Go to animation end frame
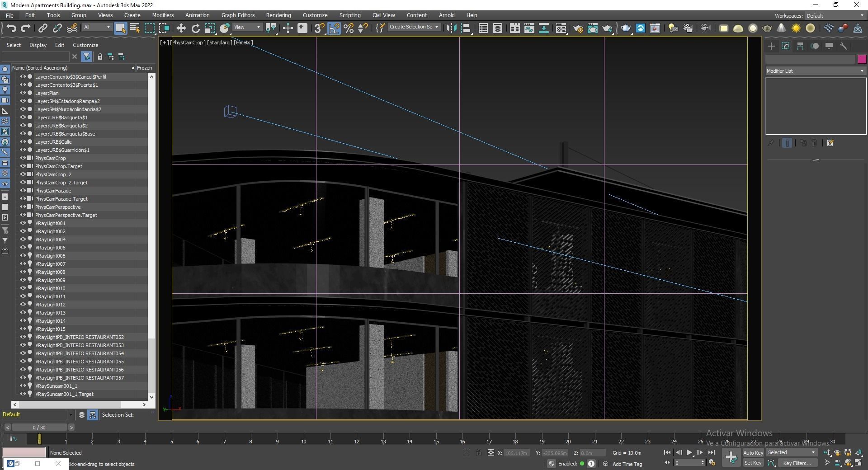The image size is (868, 470). pyautogui.click(x=711, y=452)
